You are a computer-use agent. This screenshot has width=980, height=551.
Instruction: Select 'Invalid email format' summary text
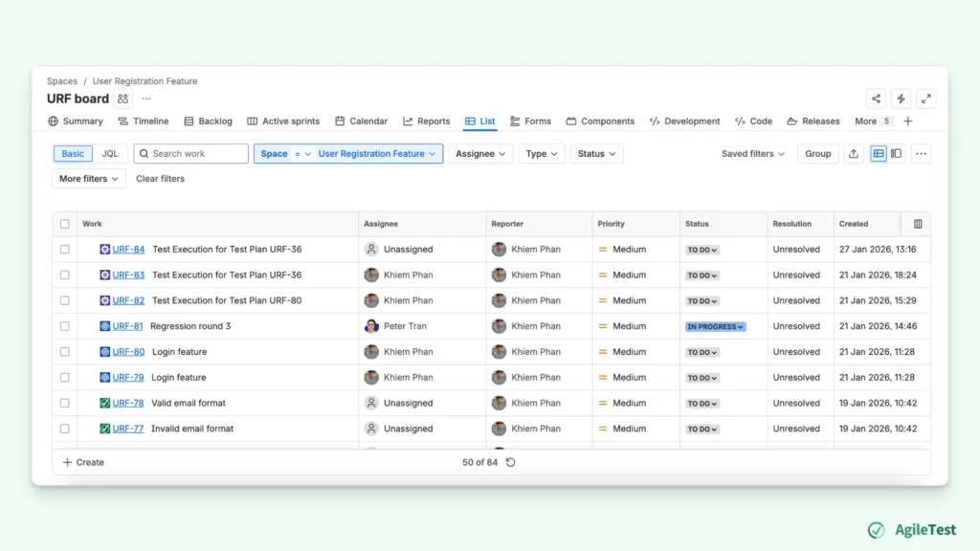(x=192, y=429)
